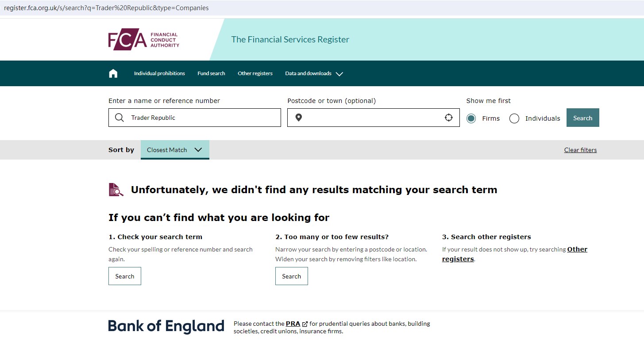The image size is (644, 343).
Task: Open Other registers in navigation bar
Action: (255, 73)
